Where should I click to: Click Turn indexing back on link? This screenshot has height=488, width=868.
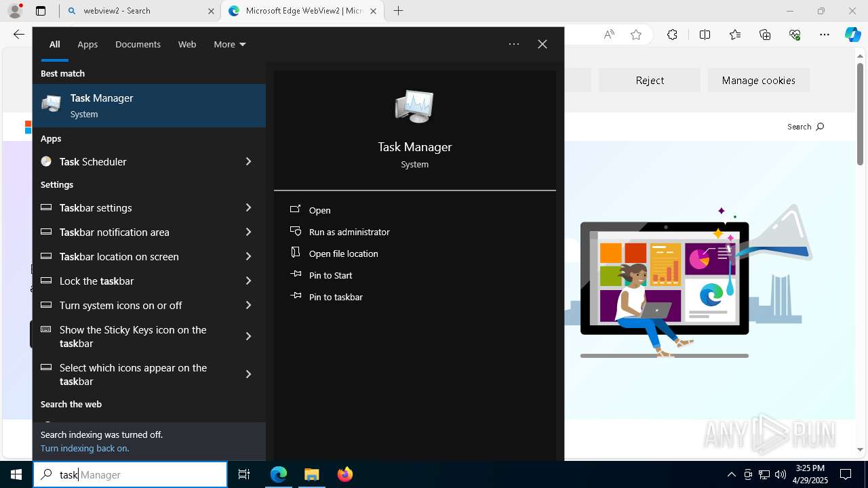[x=85, y=448]
